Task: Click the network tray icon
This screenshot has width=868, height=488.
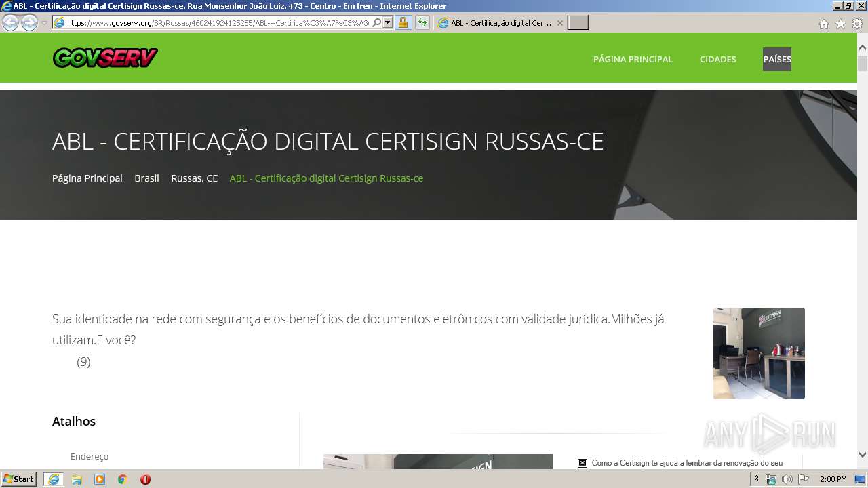Action: [x=771, y=479]
